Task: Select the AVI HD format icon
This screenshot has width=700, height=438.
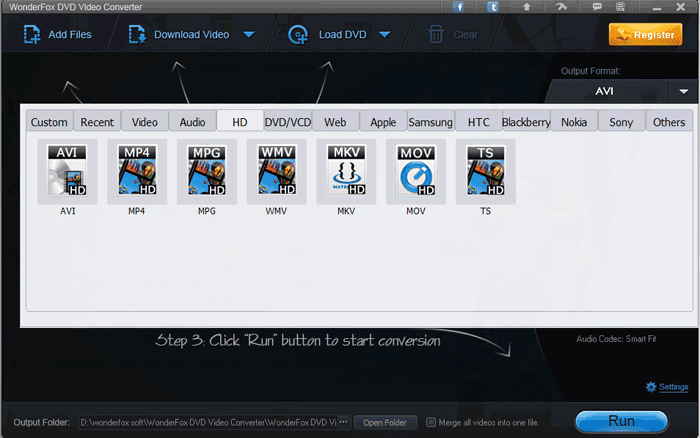Action: (x=67, y=170)
